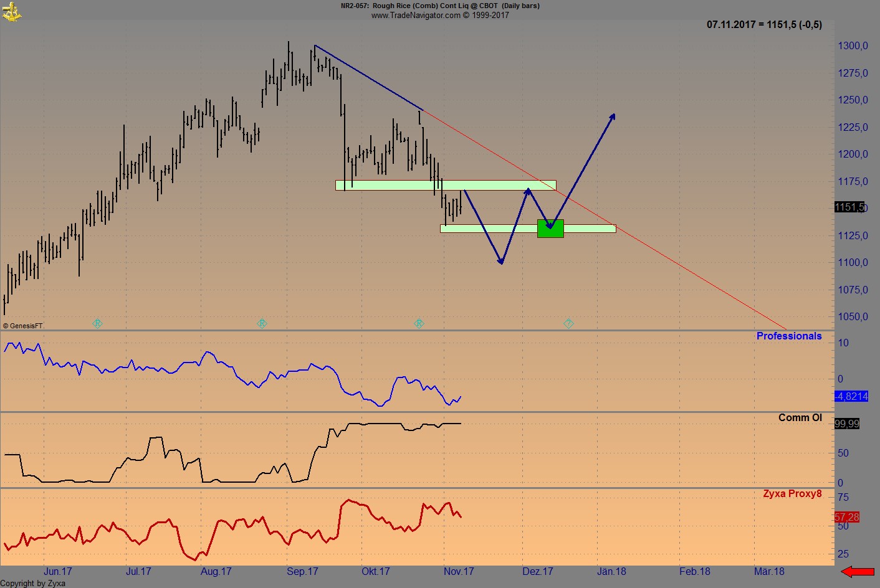Select the Professionals indicator label
This screenshot has width=880, height=588.
[789, 336]
